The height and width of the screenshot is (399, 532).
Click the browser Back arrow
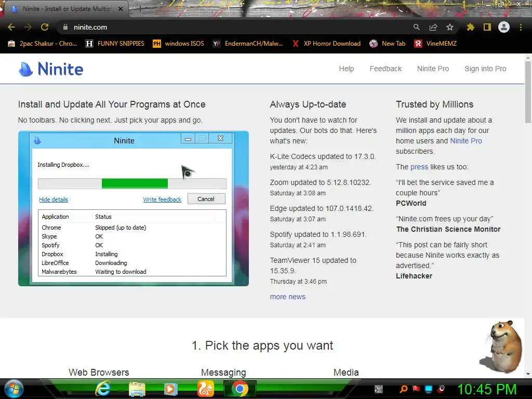pos(11,27)
